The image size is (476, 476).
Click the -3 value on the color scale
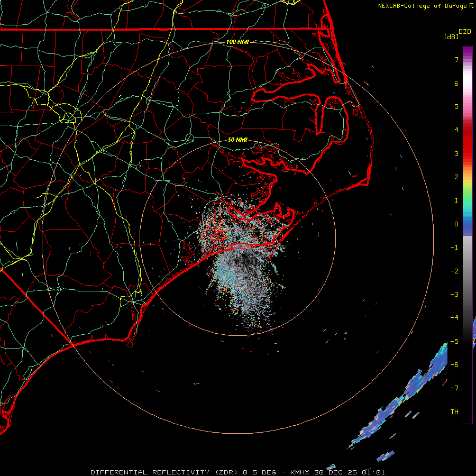click(x=454, y=295)
